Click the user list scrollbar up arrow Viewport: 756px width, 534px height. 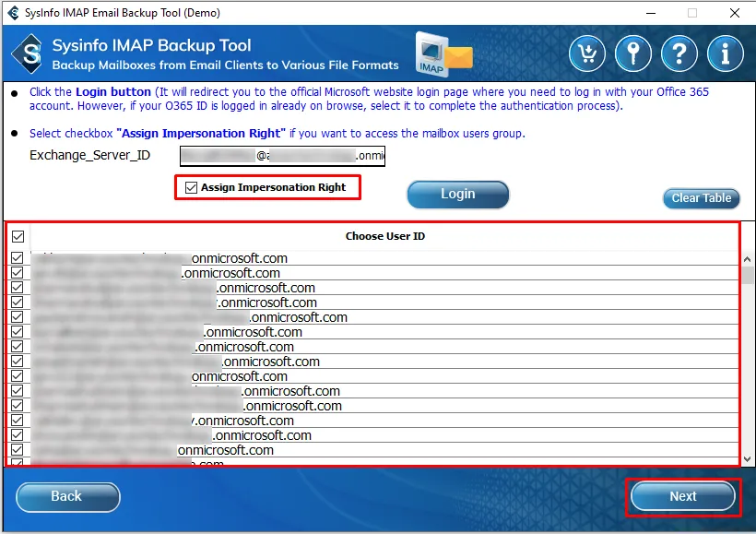[746, 259]
